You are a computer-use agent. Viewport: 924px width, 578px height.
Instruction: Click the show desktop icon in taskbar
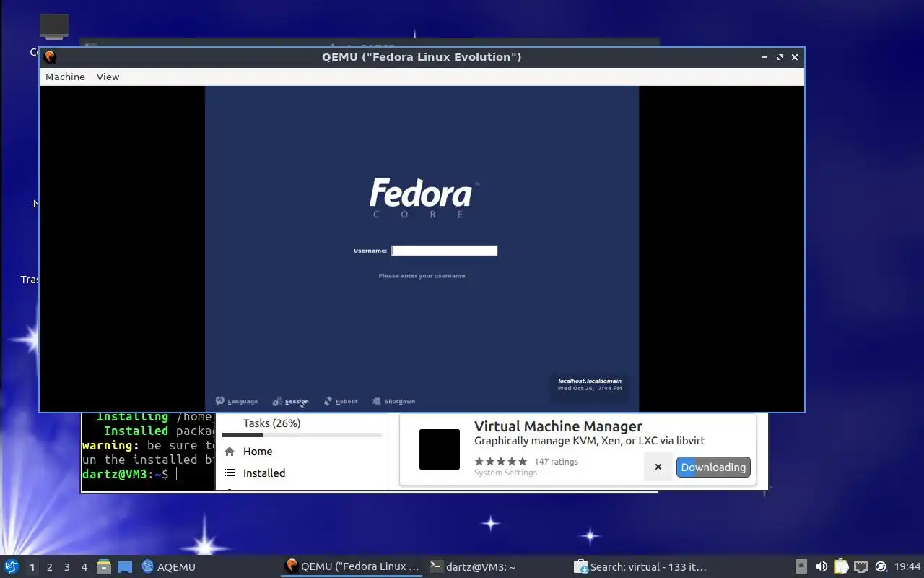tap(125, 567)
